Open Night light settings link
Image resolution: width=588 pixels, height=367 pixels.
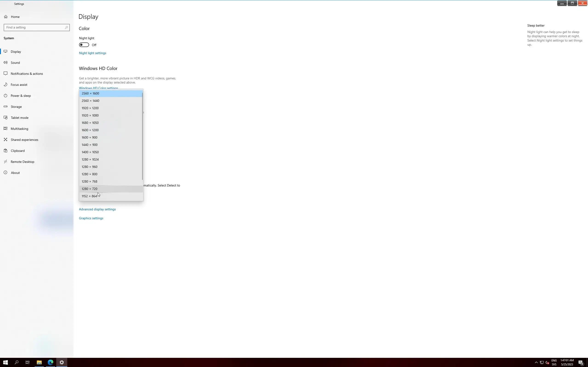tap(93, 53)
